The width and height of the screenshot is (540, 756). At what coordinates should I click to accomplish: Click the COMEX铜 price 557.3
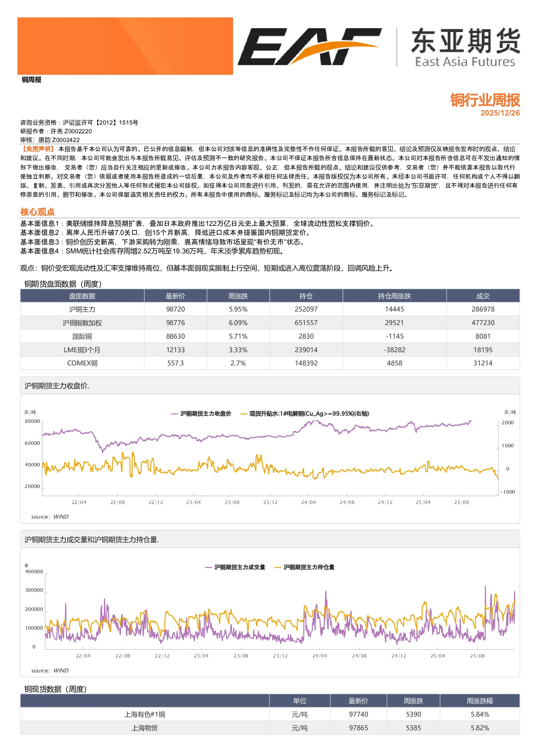point(176,363)
